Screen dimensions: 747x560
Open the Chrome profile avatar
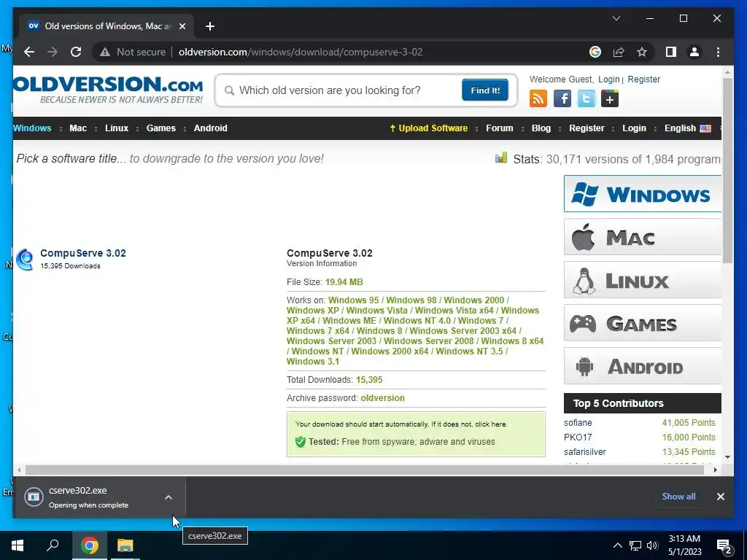click(x=694, y=52)
